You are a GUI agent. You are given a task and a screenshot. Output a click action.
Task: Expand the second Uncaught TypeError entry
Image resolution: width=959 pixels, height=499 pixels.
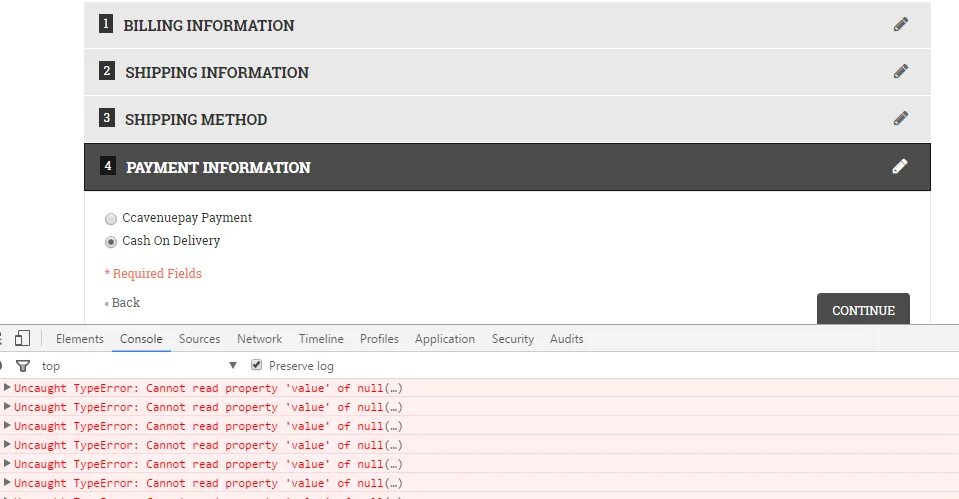7,406
